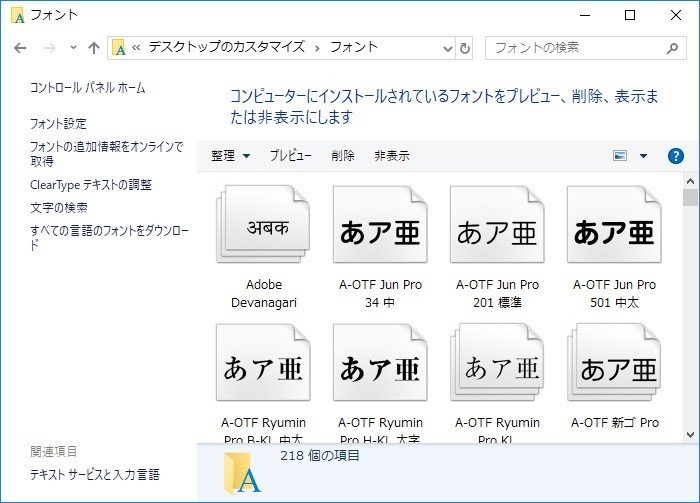Open the view options dropdown arrow
Viewport: 700px width, 503px height.
643,156
